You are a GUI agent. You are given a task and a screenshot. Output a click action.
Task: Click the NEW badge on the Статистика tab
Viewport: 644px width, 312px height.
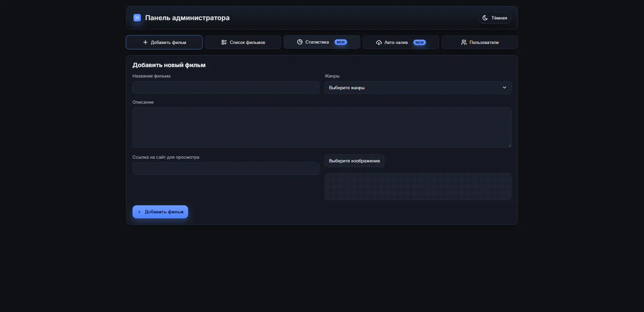340,42
